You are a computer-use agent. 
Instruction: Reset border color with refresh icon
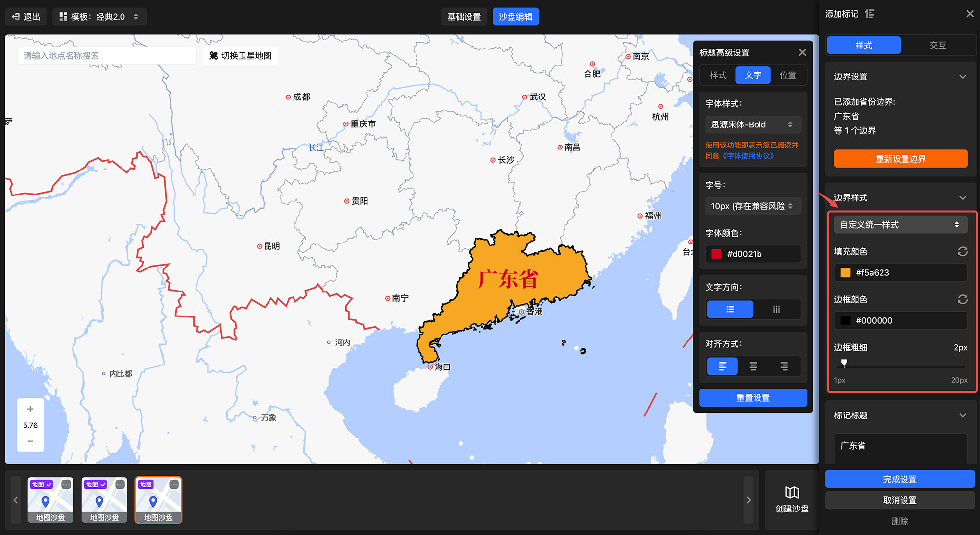[962, 299]
